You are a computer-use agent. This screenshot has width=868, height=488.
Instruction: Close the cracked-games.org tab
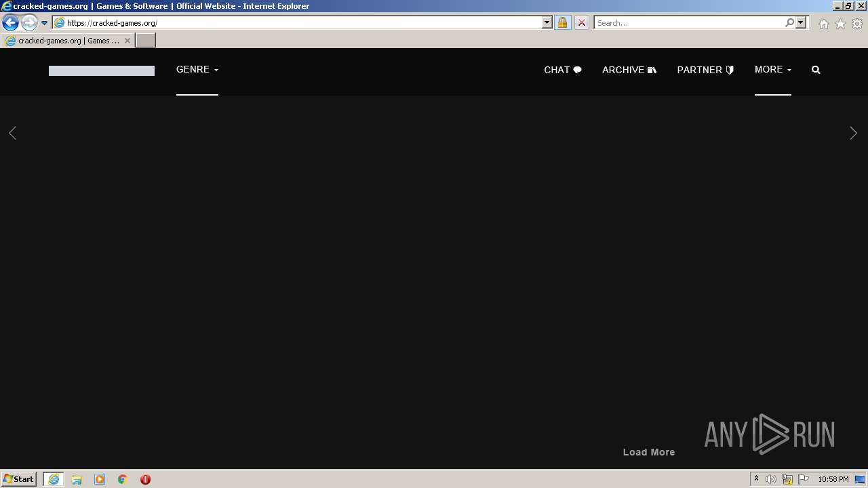point(127,41)
